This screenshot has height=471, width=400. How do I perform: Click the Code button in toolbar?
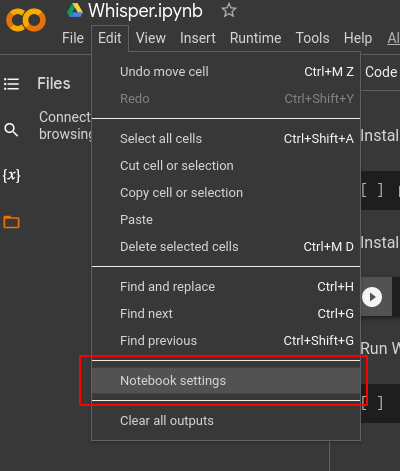(381, 72)
